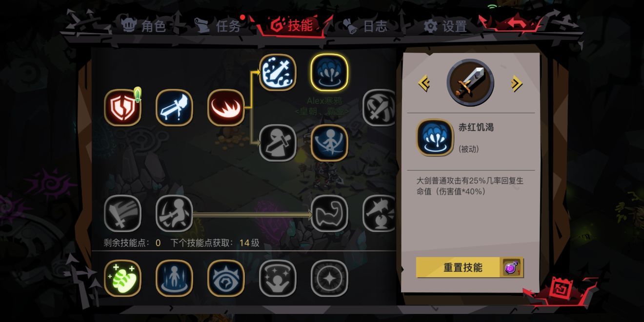Select the green glowing fist skill icon
Screen dimensions: 644x322
point(122,279)
